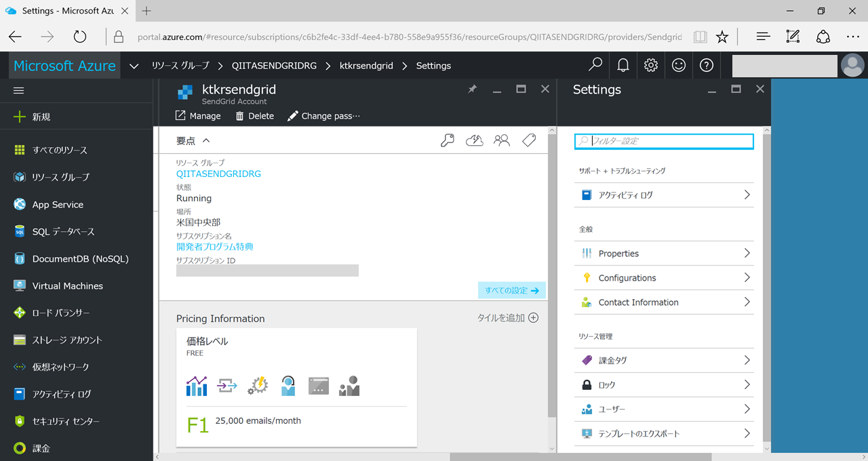Select リソース グループ in sidebar
Image resolution: width=868 pixels, height=461 pixels.
77,177
